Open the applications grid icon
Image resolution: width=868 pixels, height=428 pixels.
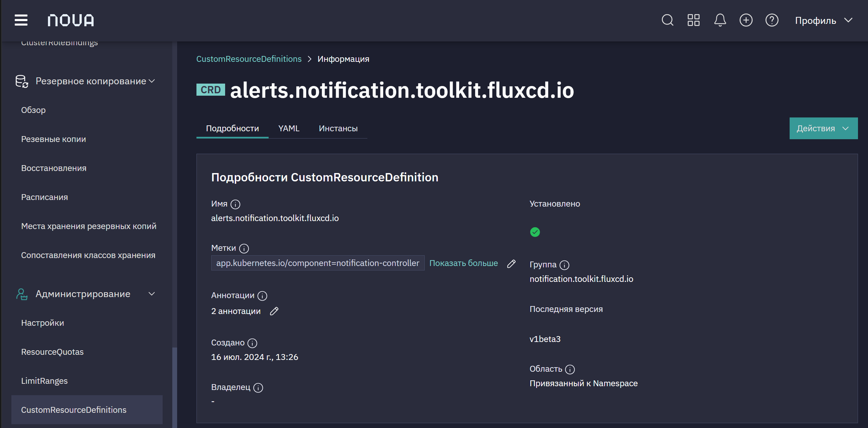point(693,20)
